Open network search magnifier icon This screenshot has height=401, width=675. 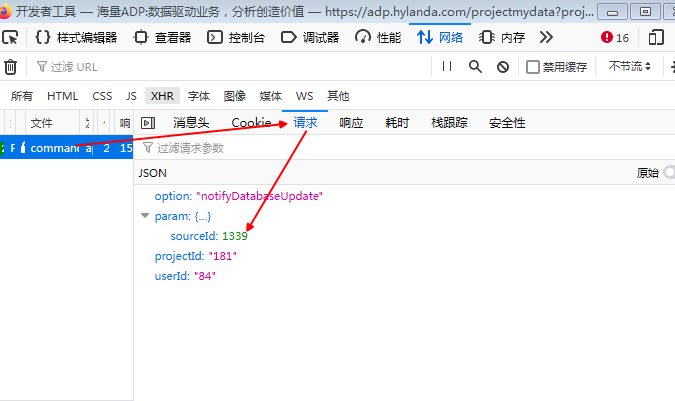point(475,67)
